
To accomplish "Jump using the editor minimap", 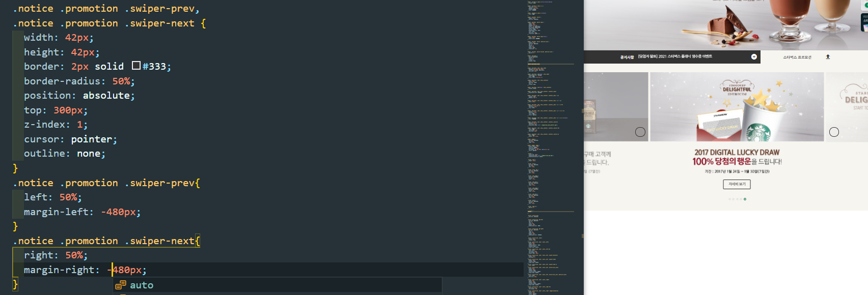I will tap(552, 147).
